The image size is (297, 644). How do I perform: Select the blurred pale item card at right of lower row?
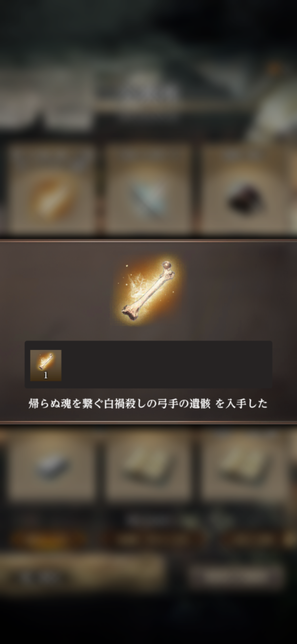243,464
